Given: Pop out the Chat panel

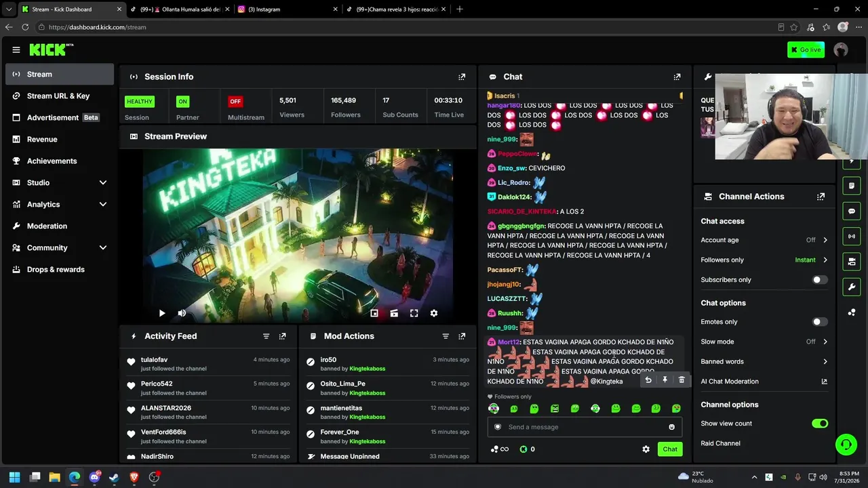Looking at the screenshot, I should pos(677,77).
